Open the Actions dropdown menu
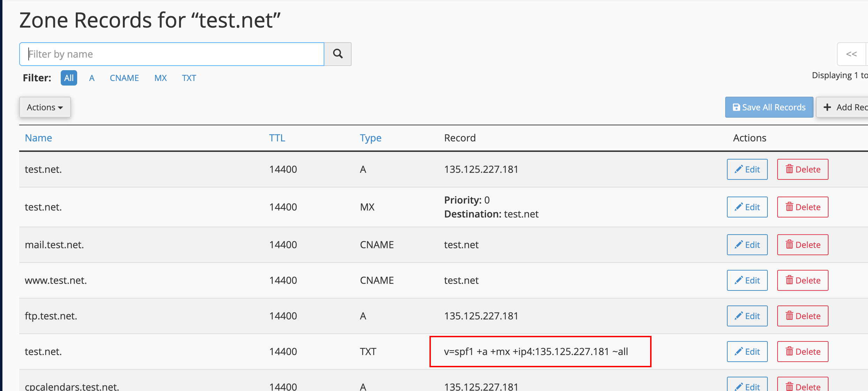 45,107
